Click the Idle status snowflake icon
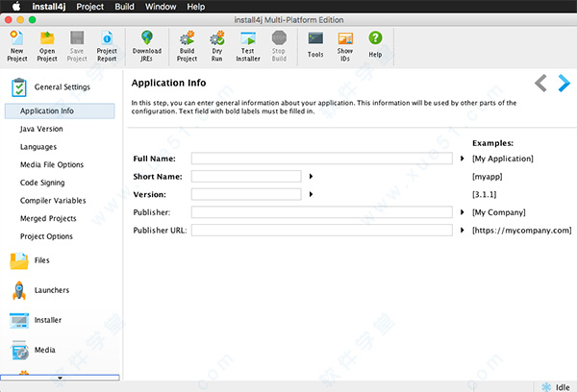 546,387
